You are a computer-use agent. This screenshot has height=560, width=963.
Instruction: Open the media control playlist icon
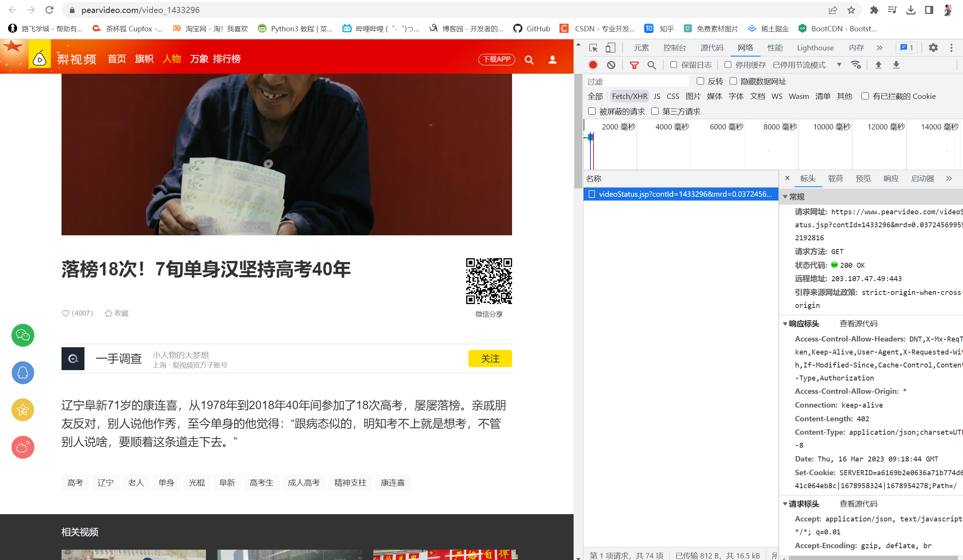[892, 10]
